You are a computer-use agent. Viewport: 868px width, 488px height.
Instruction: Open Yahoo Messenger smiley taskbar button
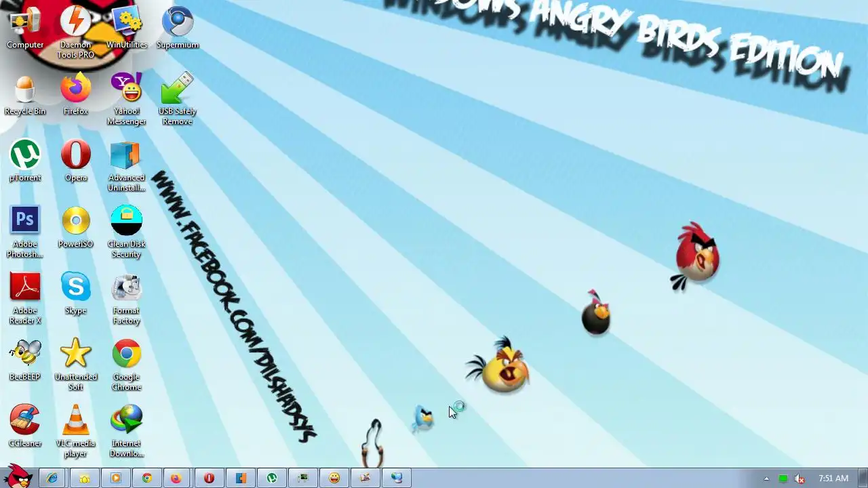coord(334,478)
